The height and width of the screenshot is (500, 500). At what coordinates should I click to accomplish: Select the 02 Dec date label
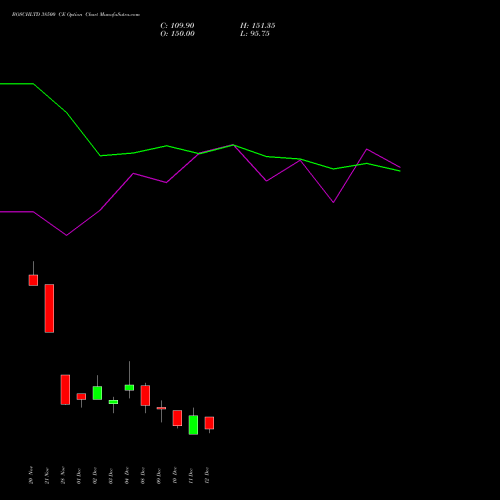click(x=95, y=475)
